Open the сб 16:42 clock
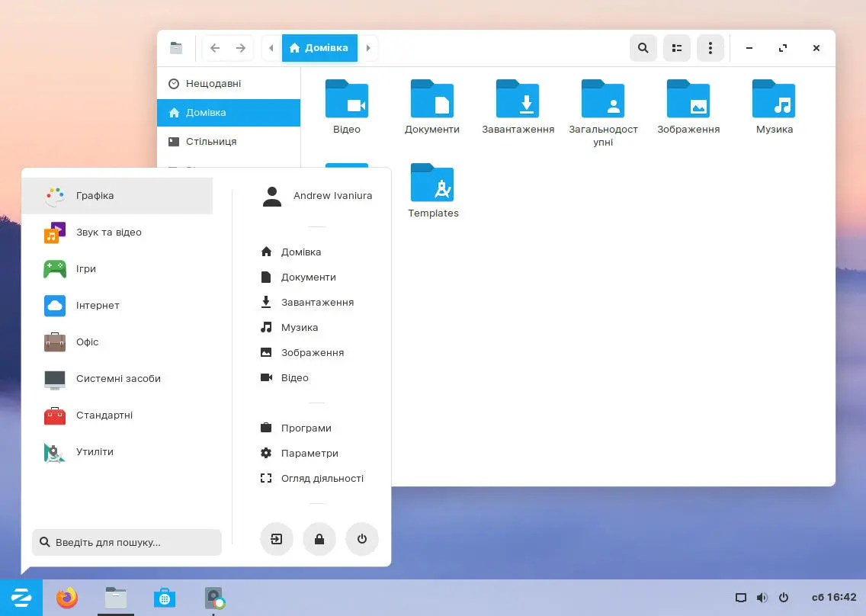This screenshot has height=616, width=866. 834,597
